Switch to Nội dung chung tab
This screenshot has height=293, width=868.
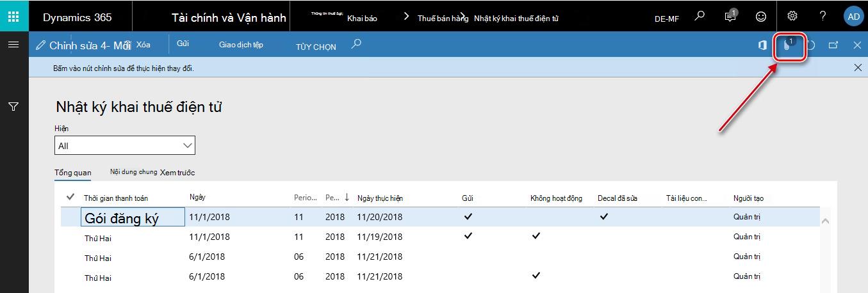pos(134,172)
